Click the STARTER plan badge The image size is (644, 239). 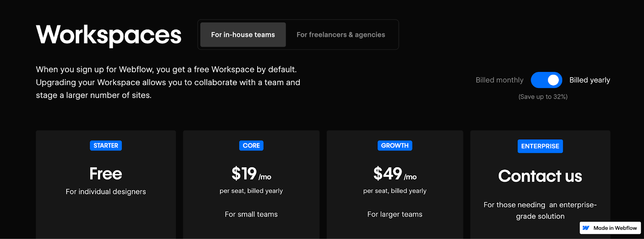106,145
